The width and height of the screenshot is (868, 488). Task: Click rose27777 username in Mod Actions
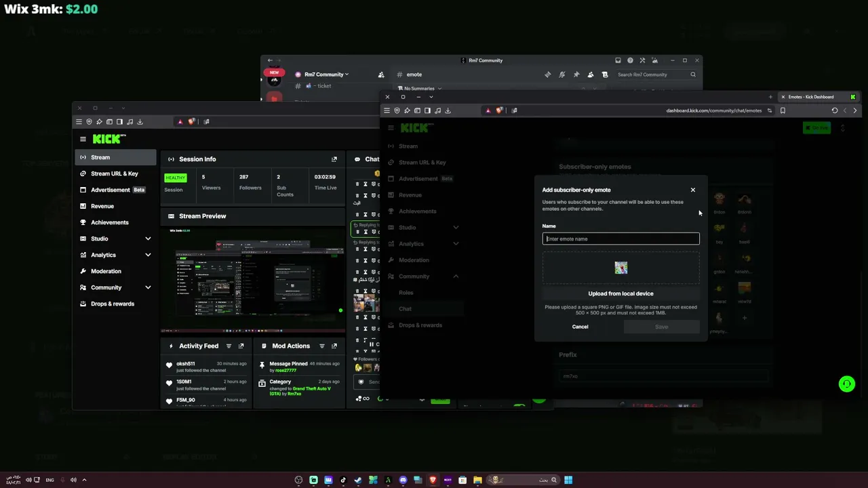(285, 371)
